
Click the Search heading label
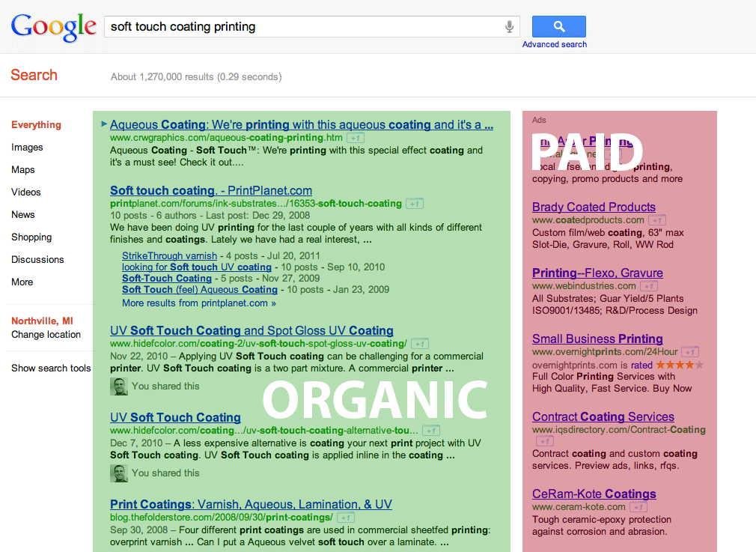pos(34,75)
